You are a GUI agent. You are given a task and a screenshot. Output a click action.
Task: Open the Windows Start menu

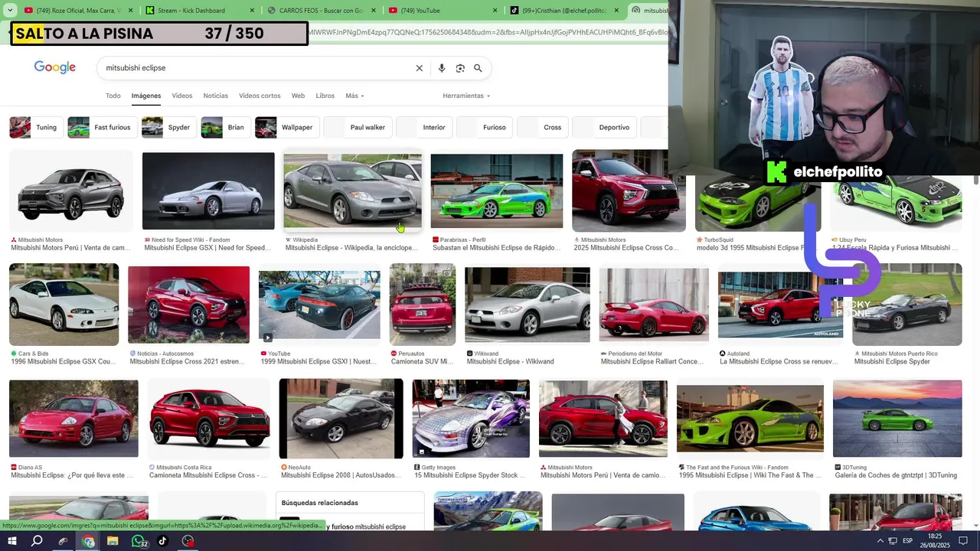(13, 541)
